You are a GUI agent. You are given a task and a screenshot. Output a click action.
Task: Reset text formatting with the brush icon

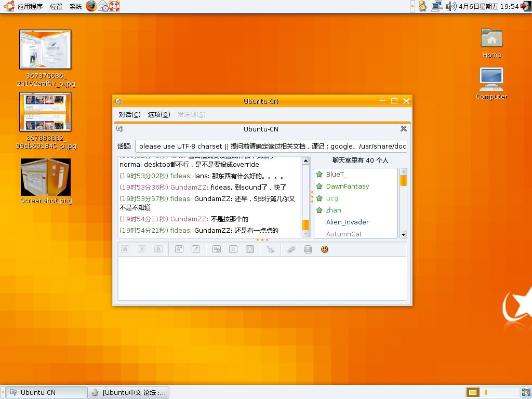click(x=270, y=249)
